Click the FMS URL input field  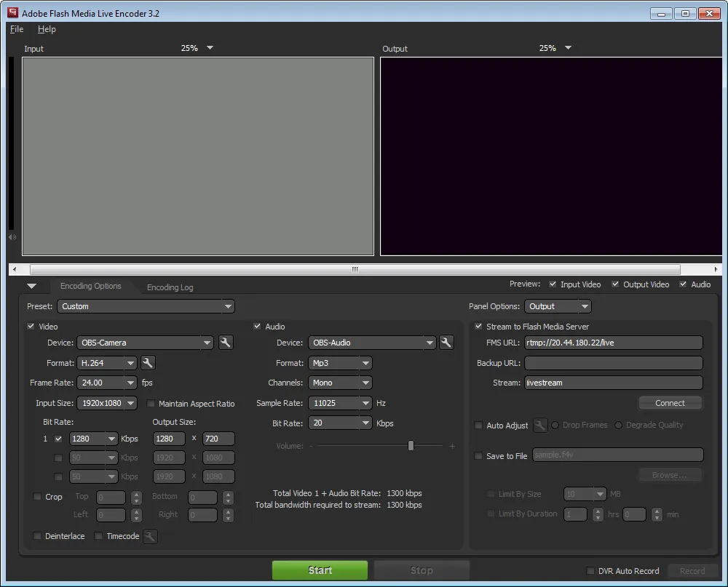613,343
